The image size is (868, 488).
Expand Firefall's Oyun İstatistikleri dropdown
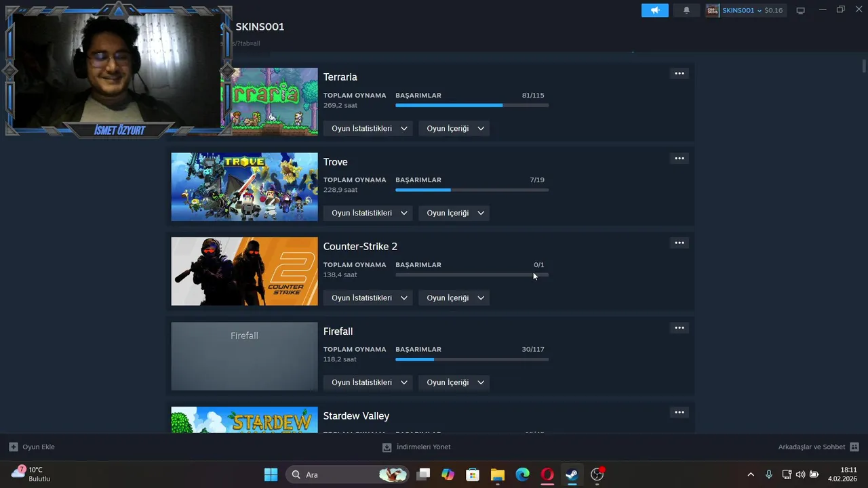click(368, 382)
